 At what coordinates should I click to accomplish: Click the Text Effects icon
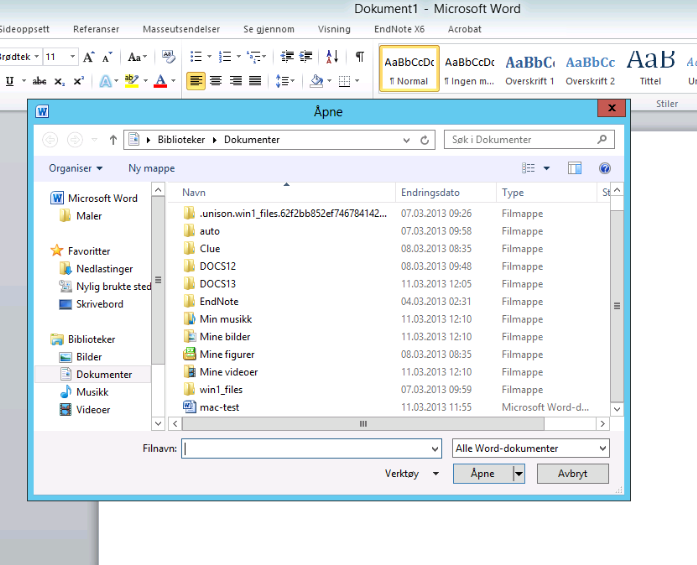coord(105,81)
